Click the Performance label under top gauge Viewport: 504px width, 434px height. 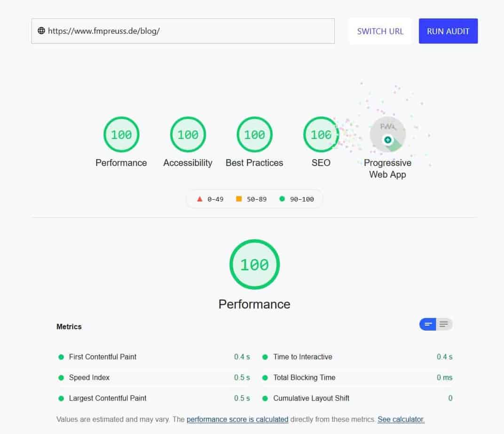pyautogui.click(x=121, y=163)
